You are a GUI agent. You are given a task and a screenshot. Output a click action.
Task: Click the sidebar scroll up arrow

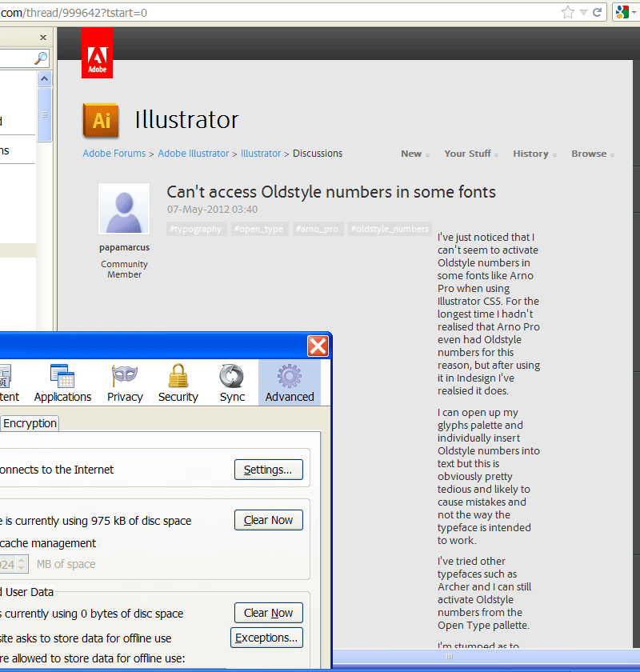(x=44, y=79)
